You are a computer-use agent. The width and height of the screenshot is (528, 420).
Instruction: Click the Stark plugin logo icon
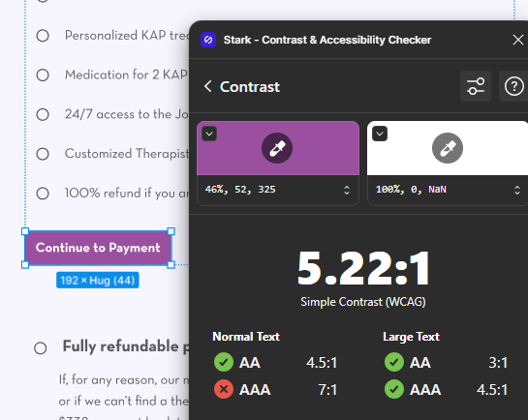pyautogui.click(x=208, y=40)
